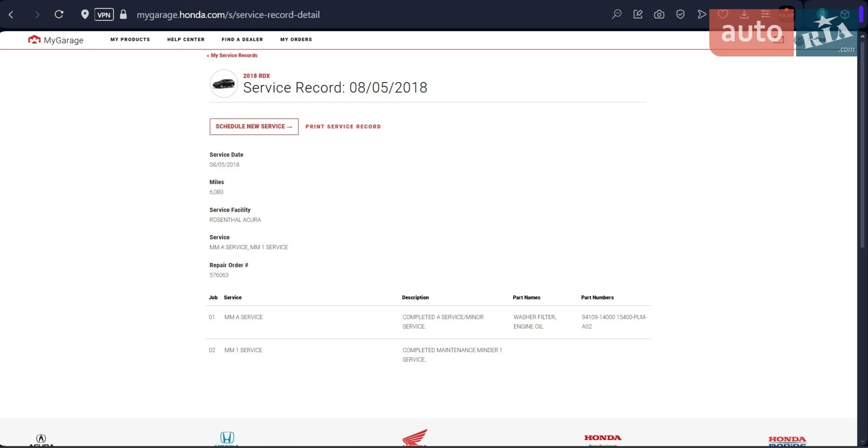Image resolution: width=868 pixels, height=448 pixels.
Task: Click the Description column header
Action: coord(415,298)
